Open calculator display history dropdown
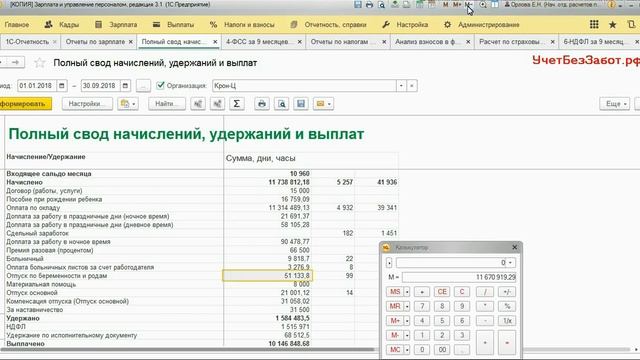The height and width of the screenshot is (360, 640). (x=510, y=263)
